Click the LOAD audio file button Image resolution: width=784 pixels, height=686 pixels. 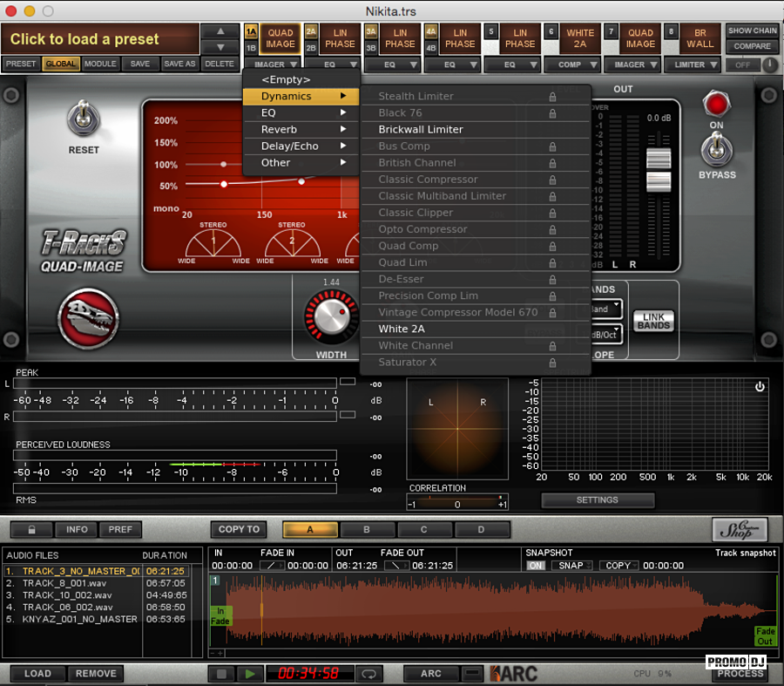pos(37,674)
